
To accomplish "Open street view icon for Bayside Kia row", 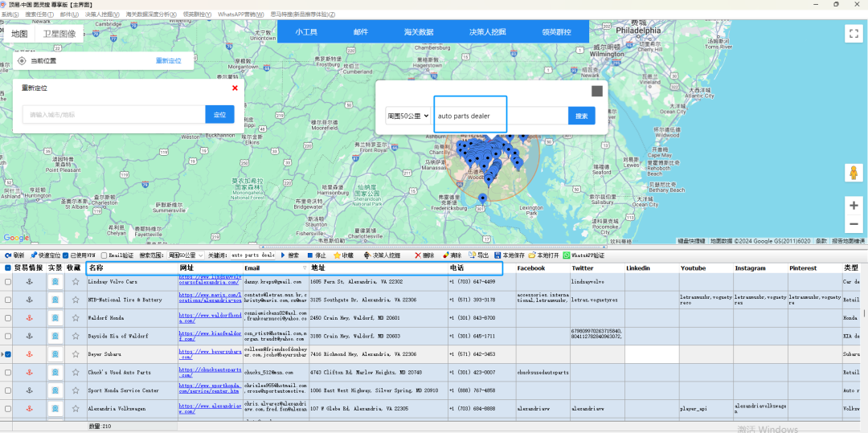I will pyautogui.click(x=55, y=337).
